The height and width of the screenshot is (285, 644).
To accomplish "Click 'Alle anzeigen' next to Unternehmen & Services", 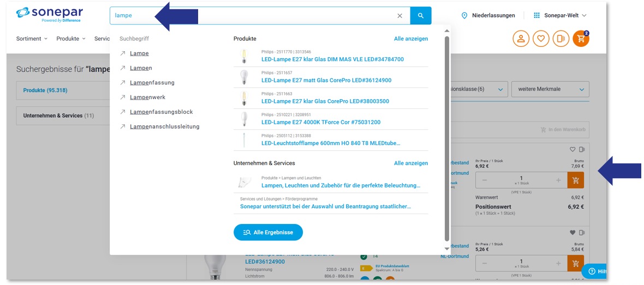I will point(411,163).
